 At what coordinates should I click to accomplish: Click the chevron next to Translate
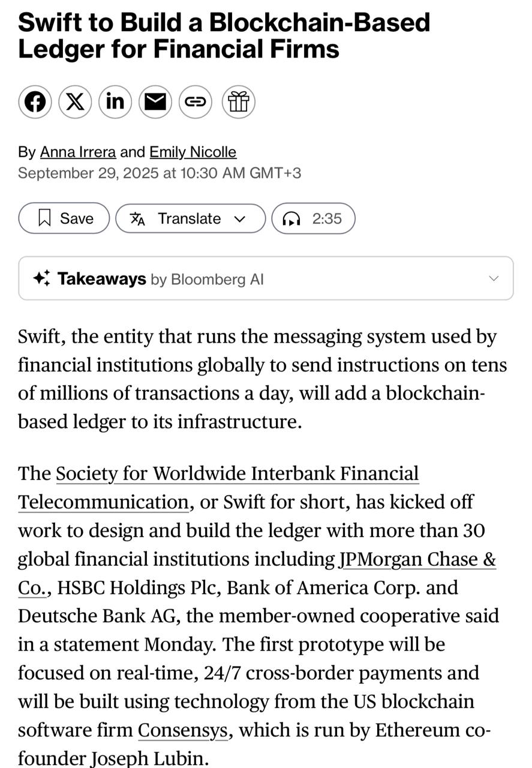coord(240,219)
